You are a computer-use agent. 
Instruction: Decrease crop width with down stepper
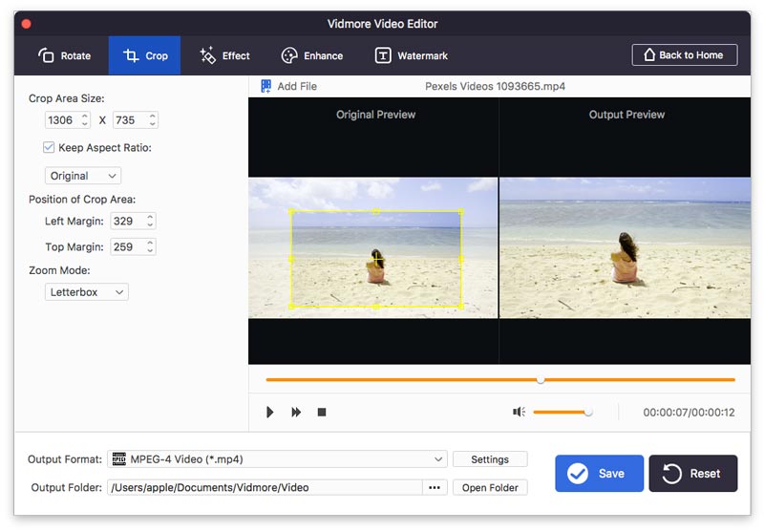click(85, 124)
